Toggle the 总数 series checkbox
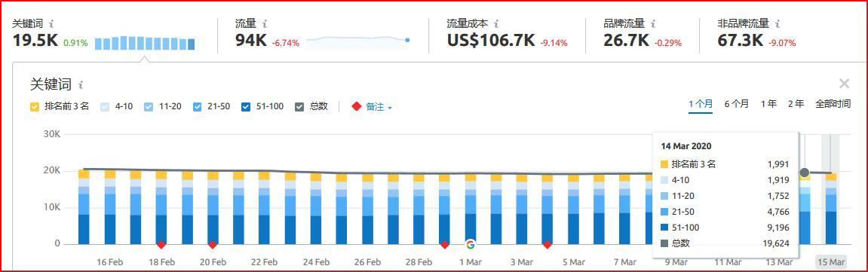 click(299, 107)
